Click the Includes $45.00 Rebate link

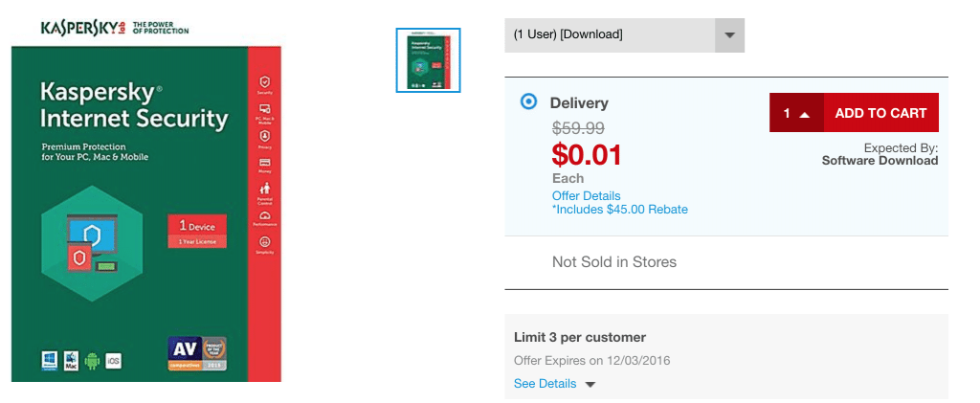point(620,210)
